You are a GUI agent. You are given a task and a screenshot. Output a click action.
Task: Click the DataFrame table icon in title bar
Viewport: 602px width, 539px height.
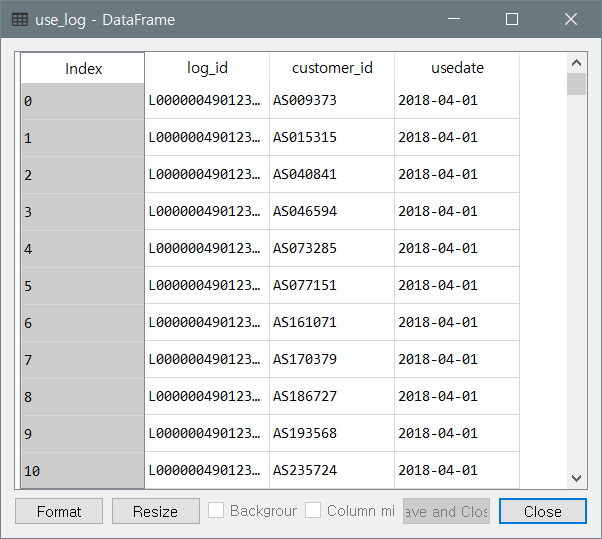(20, 20)
